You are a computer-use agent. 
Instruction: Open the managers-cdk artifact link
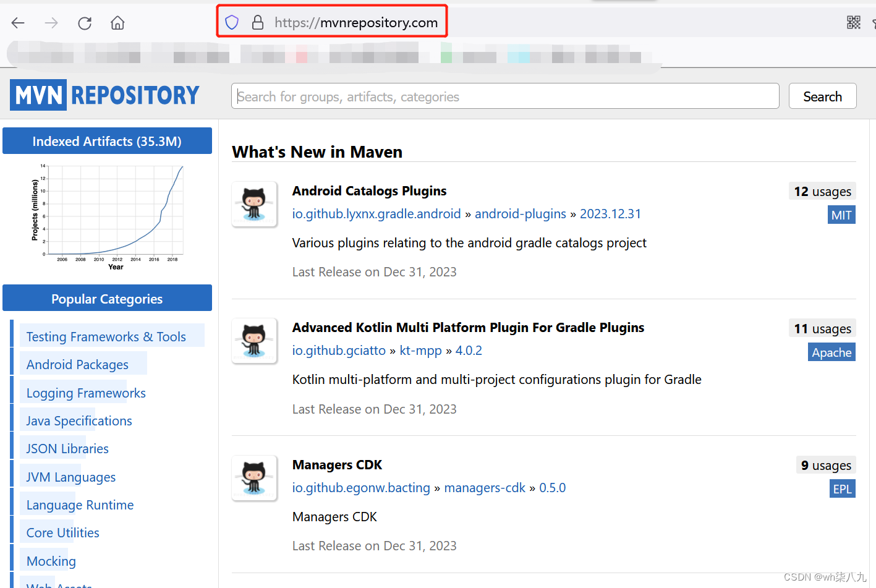485,487
